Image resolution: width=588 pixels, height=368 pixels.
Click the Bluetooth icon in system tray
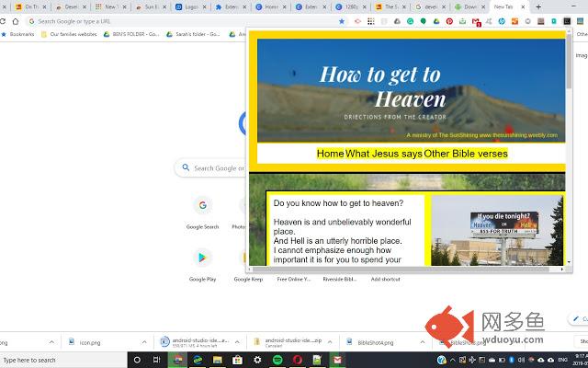(511, 360)
